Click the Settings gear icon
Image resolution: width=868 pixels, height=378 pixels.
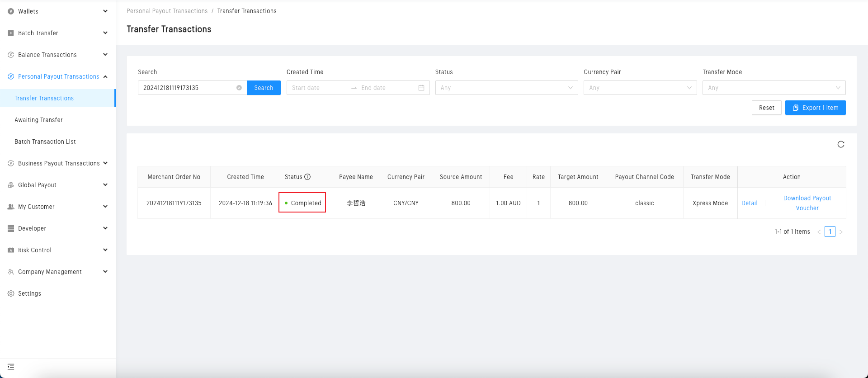click(x=11, y=293)
